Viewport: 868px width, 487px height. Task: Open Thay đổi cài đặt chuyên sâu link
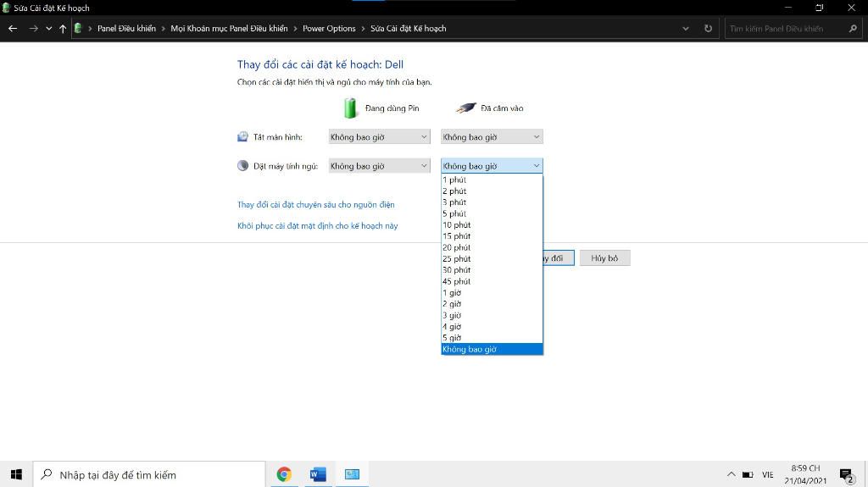tap(315, 205)
